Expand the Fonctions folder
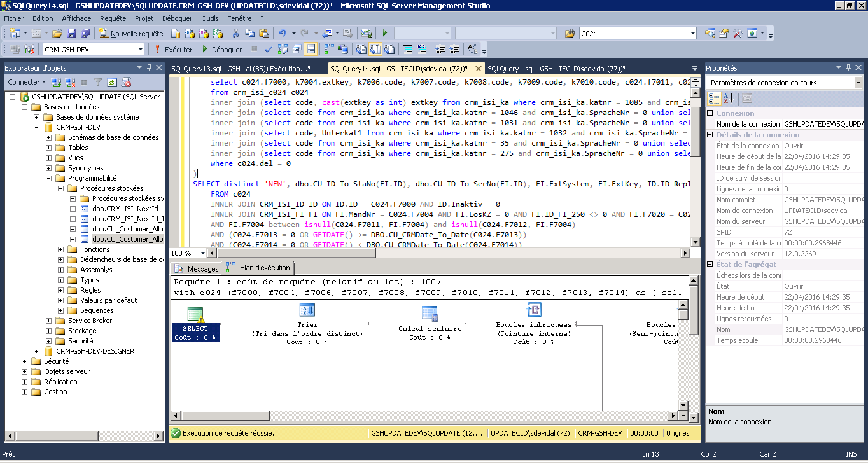The image size is (868, 463). pyautogui.click(x=61, y=249)
